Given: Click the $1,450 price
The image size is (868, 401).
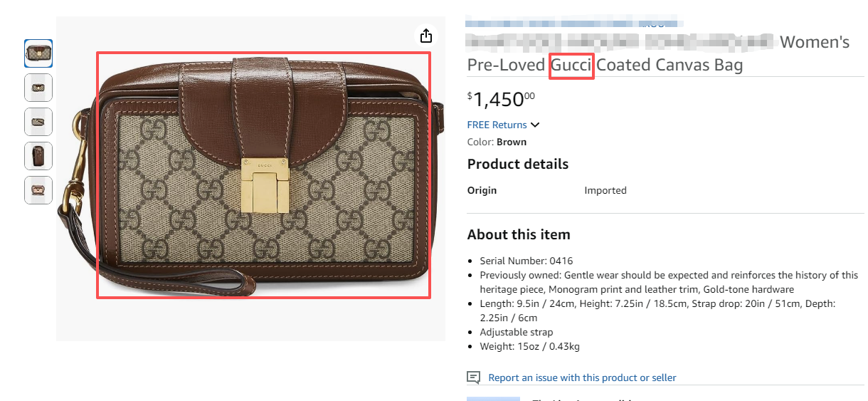Looking at the screenshot, I should click(501, 99).
